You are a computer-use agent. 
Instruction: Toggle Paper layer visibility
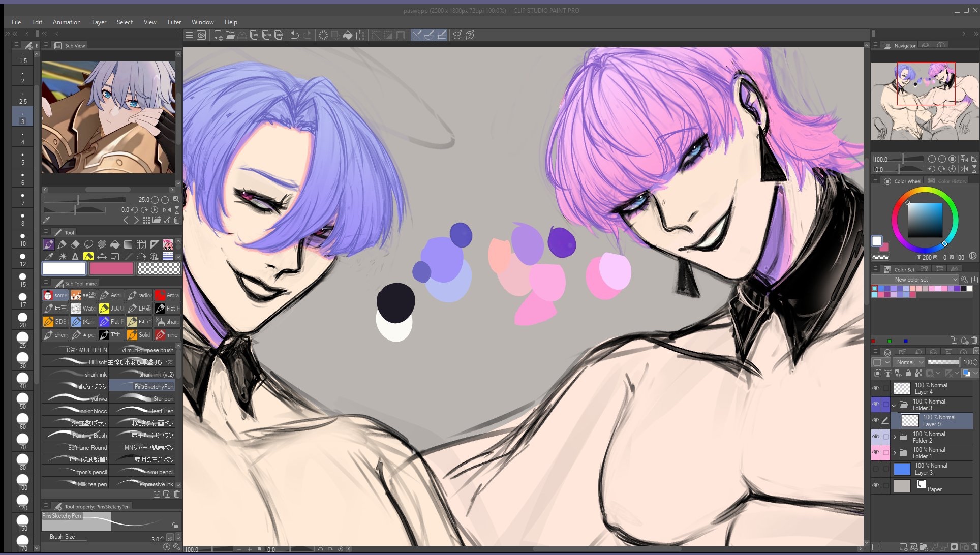[x=875, y=485]
